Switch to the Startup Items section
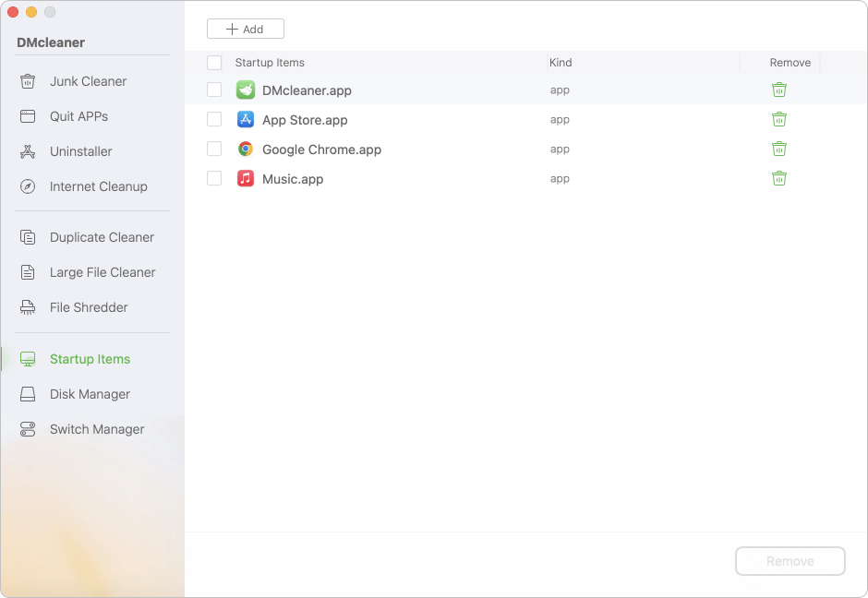This screenshot has height=598, width=868. click(89, 359)
